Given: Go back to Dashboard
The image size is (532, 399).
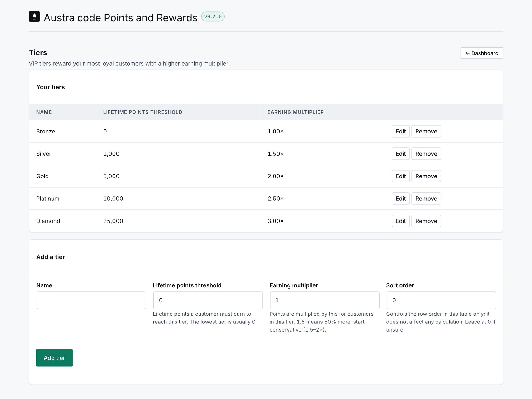Looking at the screenshot, I should tap(481, 53).
